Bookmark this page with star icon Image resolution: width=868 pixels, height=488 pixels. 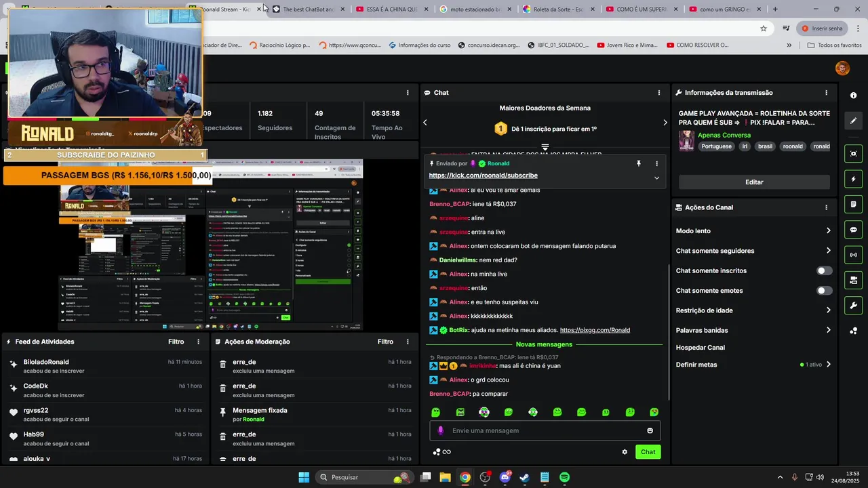[x=764, y=28]
